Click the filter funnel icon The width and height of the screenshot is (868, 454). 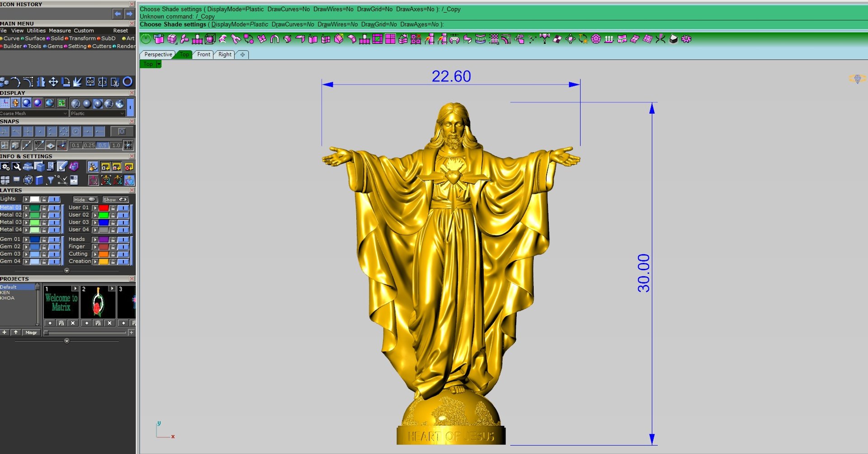[x=51, y=181]
